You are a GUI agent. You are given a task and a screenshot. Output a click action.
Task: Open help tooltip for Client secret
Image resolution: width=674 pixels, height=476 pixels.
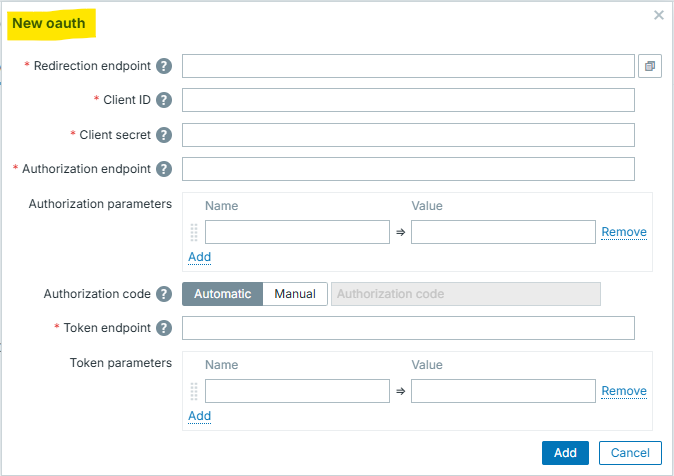pyautogui.click(x=164, y=135)
